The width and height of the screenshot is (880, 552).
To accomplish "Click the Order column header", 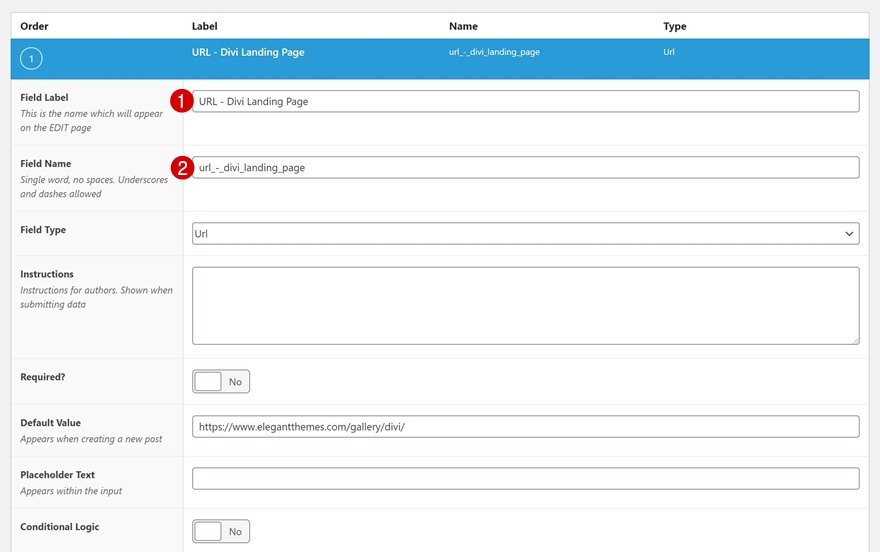I will click(x=34, y=26).
